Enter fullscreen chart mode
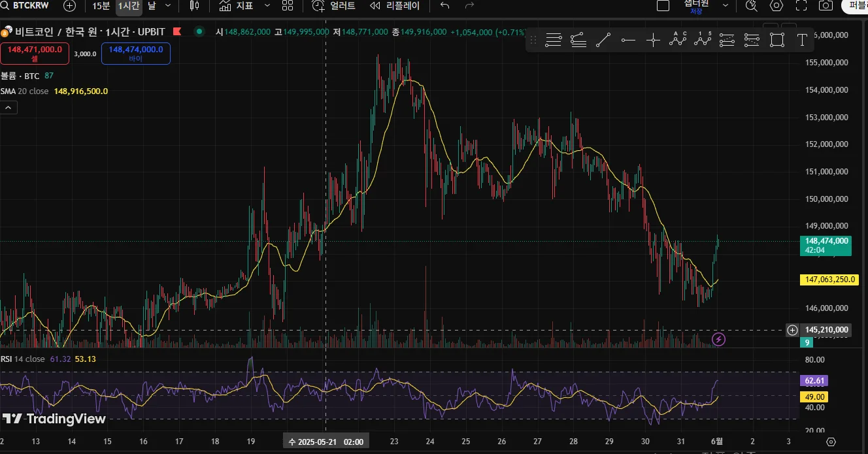The height and width of the screenshot is (454, 868). click(801, 6)
